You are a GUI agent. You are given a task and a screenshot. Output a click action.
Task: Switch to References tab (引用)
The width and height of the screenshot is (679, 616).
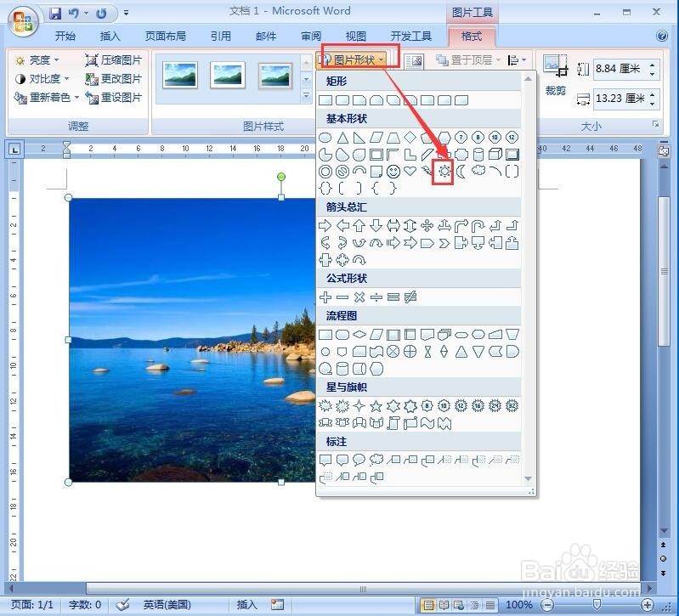(x=221, y=36)
